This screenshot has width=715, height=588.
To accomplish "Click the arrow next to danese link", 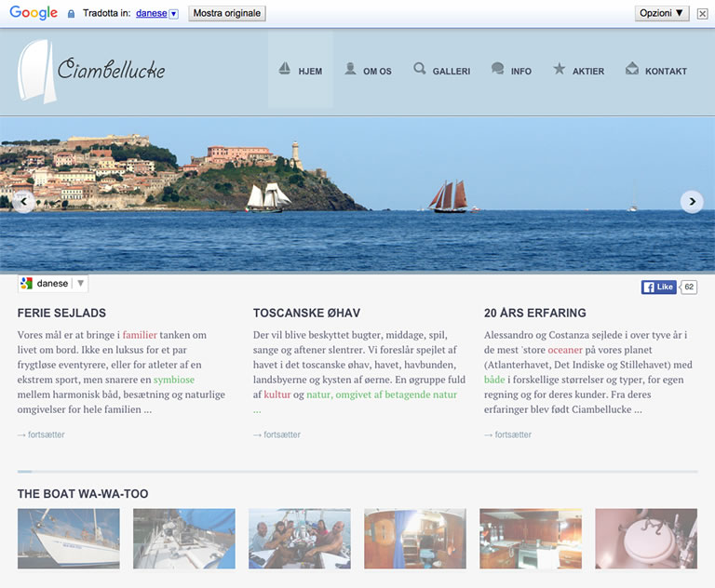I will tap(173, 14).
